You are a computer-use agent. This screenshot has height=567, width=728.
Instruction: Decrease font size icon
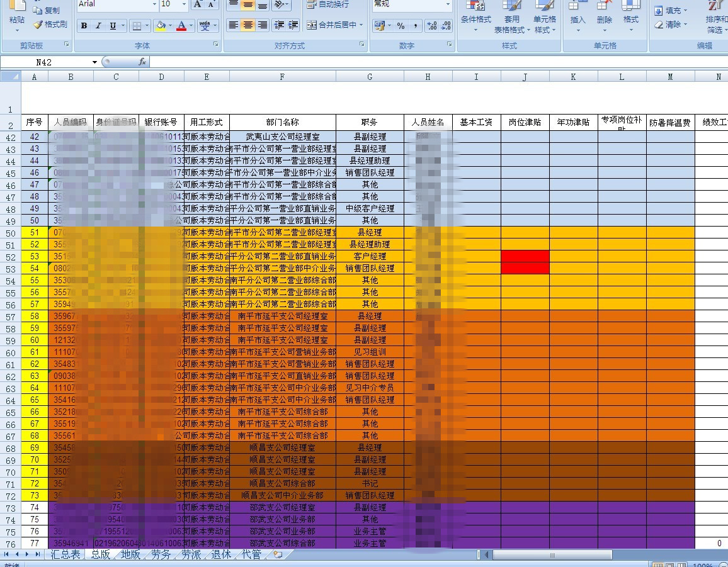pyautogui.click(x=211, y=4)
